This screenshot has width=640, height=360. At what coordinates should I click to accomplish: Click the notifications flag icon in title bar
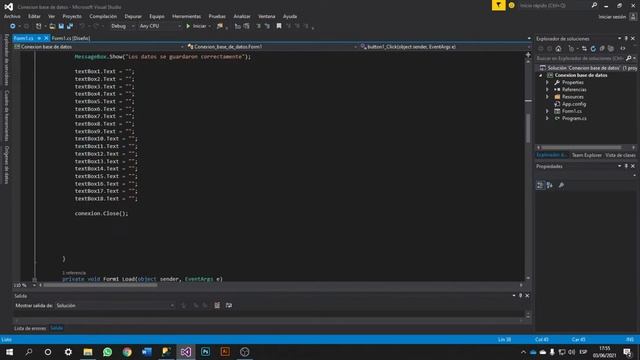point(498,5)
